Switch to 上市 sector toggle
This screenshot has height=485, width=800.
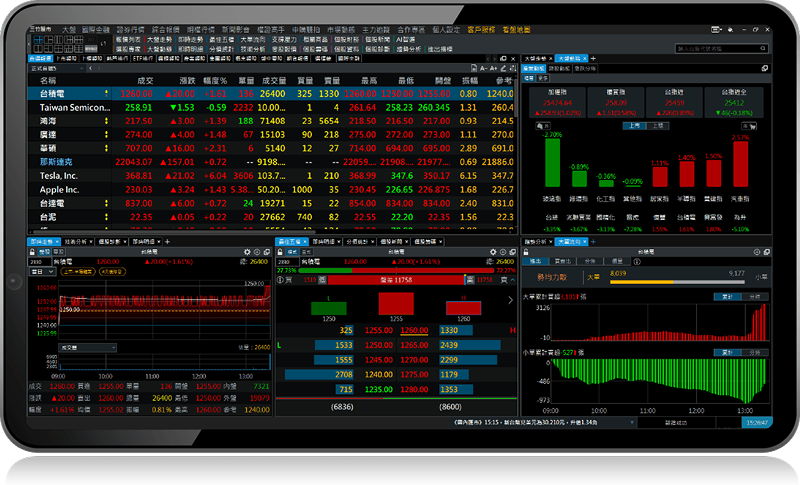[634, 125]
